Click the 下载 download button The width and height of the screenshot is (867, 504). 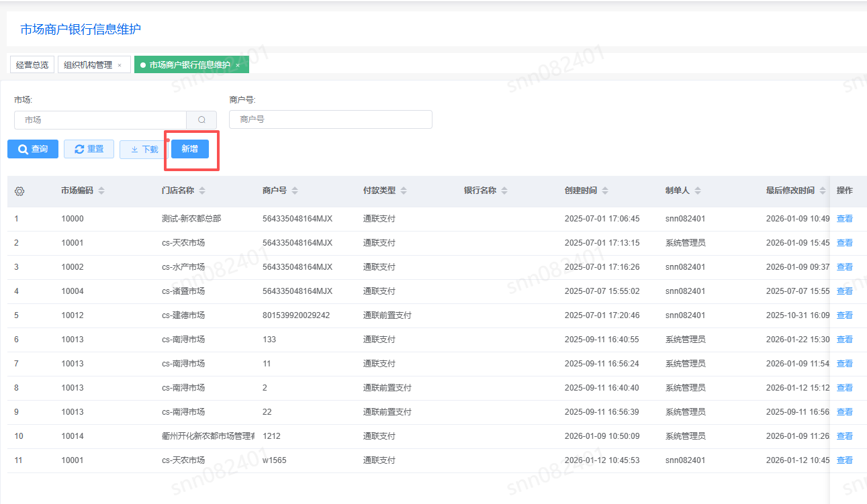(144, 149)
